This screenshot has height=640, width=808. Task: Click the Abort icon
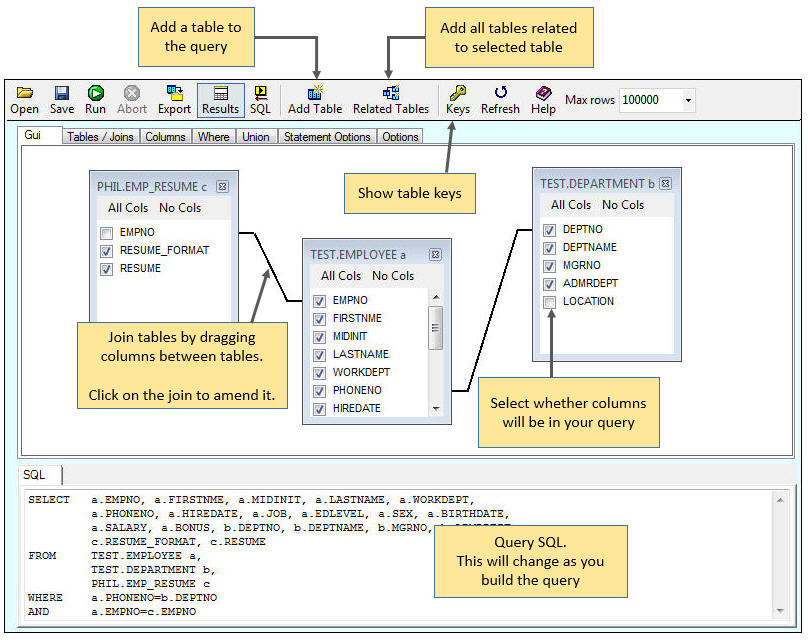click(132, 93)
